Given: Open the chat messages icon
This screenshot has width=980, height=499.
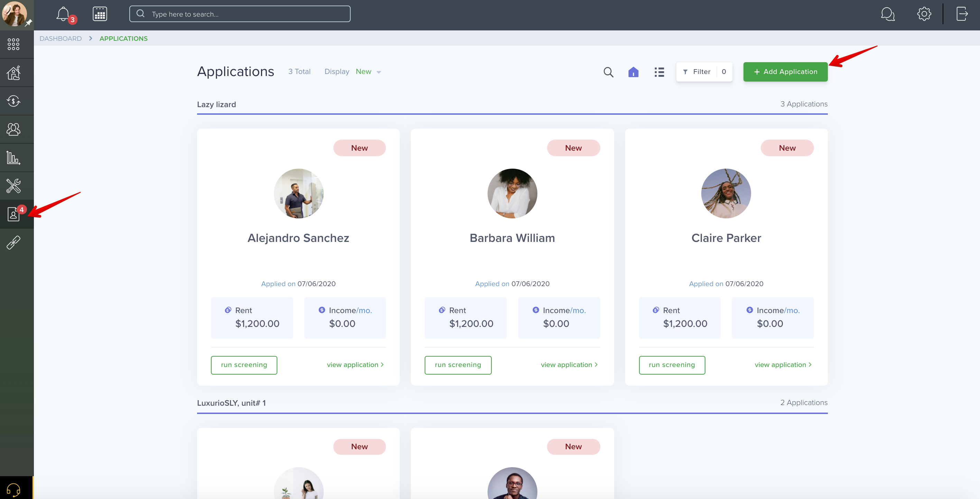Looking at the screenshot, I should point(888,15).
